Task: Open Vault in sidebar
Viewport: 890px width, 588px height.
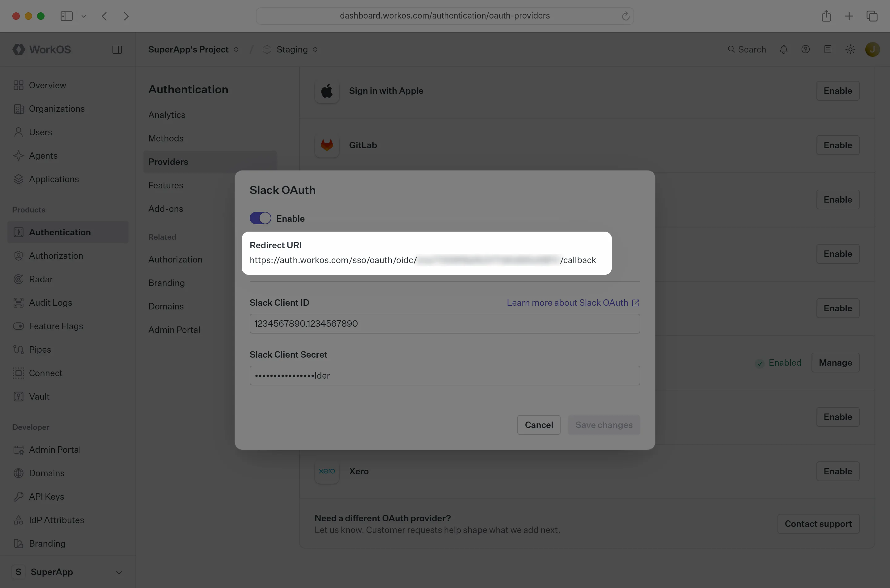Action: 68,397
